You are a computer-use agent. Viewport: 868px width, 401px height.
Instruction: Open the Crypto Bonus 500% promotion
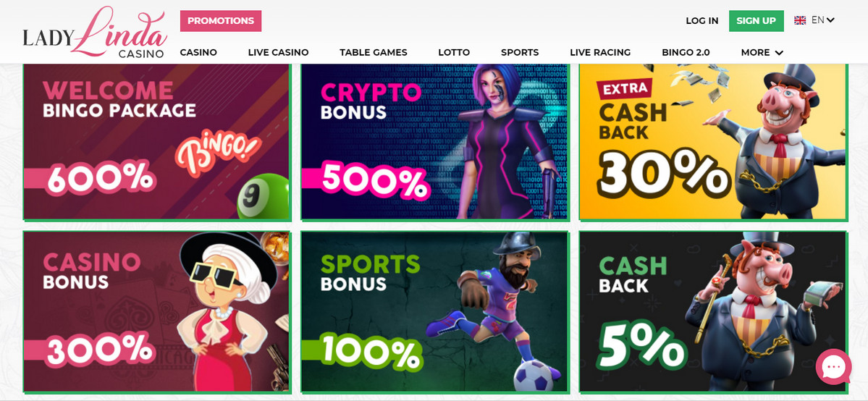coord(435,142)
